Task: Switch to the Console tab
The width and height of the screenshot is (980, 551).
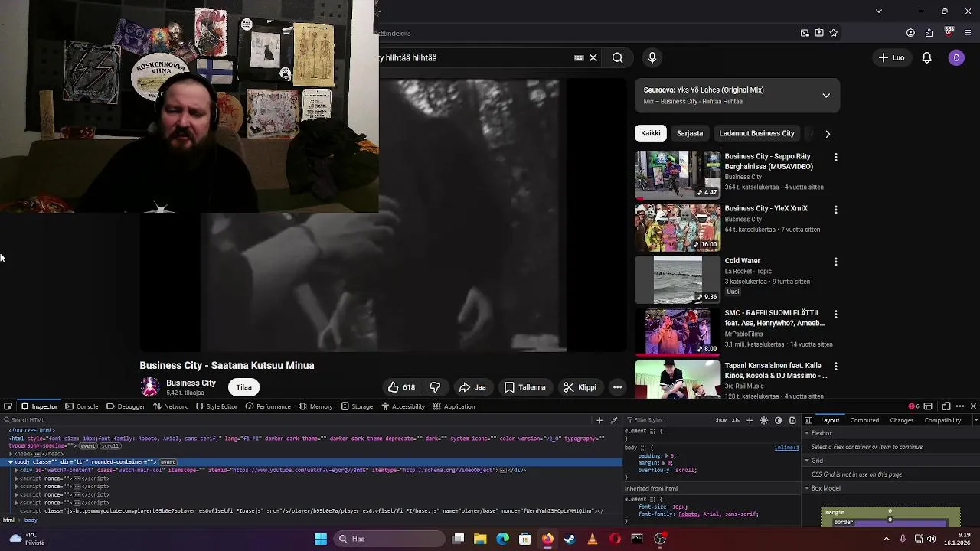Action: pyautogui.click(x=82, y=406)
